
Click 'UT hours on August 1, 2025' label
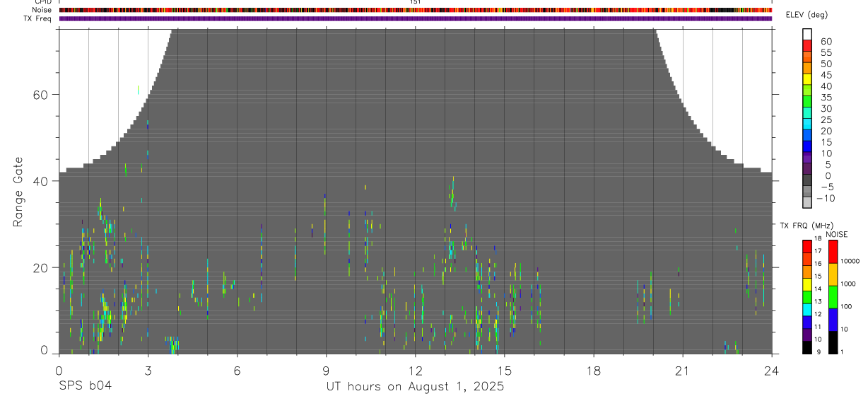point(415,387)
